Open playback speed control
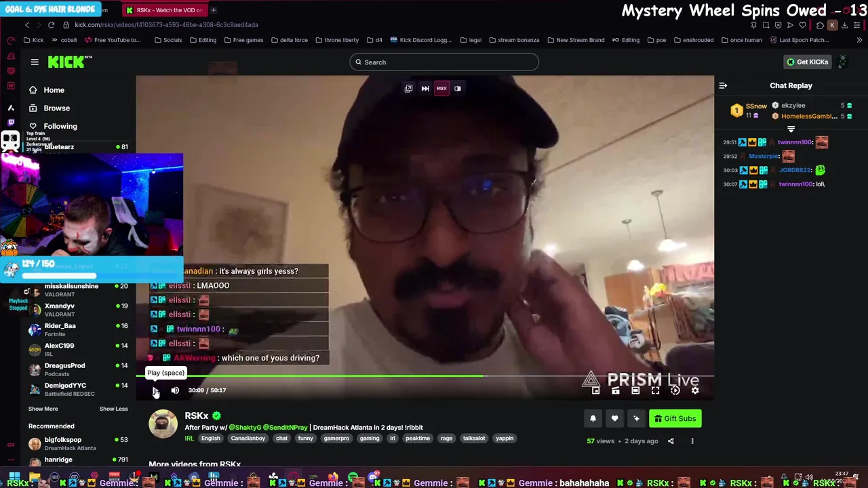868x488 pixels. tap(675, 390)
